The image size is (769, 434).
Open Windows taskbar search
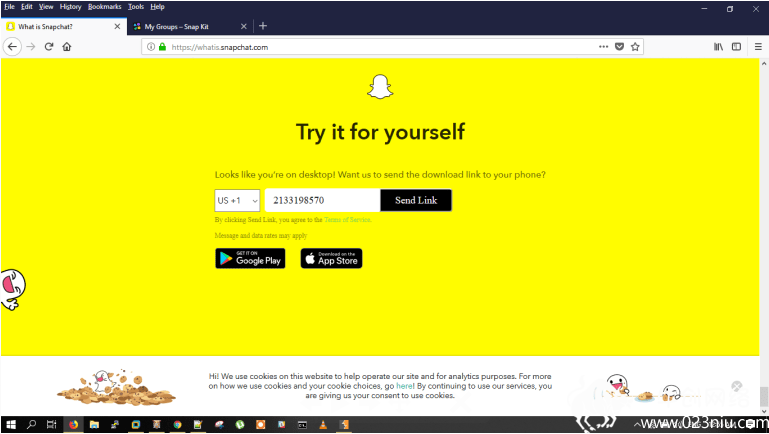pyautogui.click(x=31, y=425)
